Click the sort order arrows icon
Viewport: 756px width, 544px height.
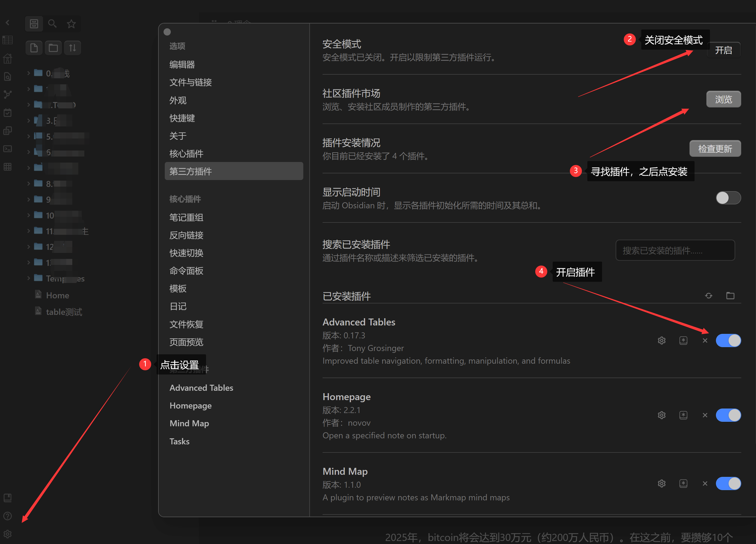pyautogui.click(x=73, y=48)
